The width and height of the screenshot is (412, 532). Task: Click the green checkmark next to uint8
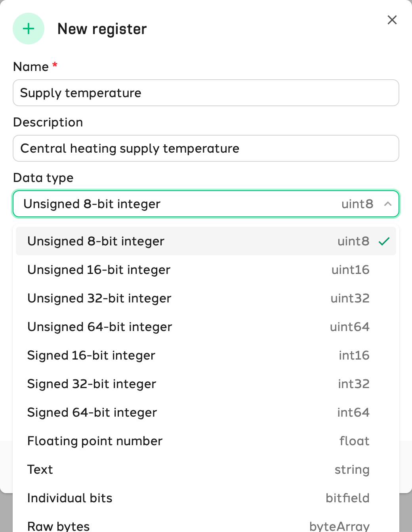pos(384,241)
